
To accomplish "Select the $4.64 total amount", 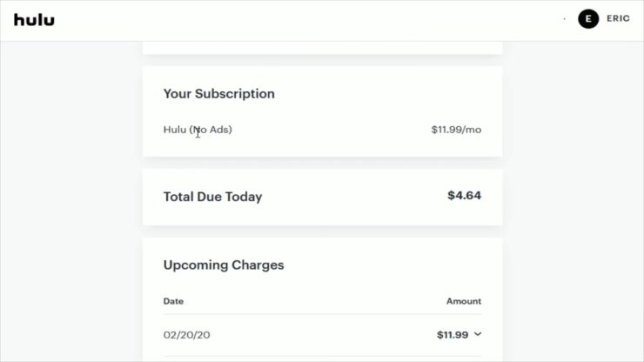I will pos(464,195).
